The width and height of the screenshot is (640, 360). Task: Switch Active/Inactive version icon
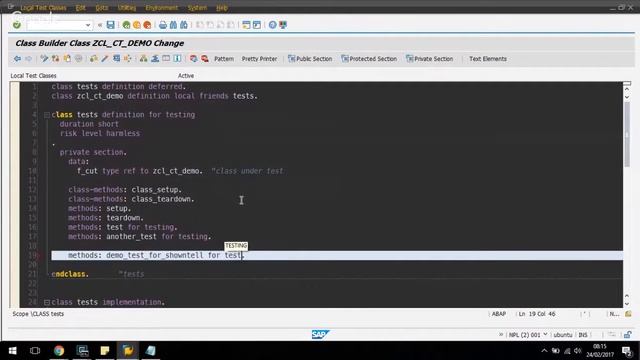[x=56, y=59]
